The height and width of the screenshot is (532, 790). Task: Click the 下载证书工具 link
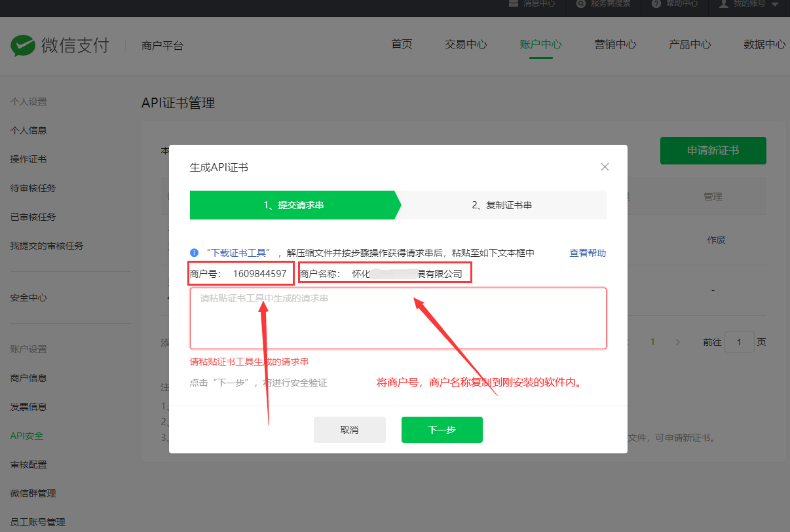(238, 253)
